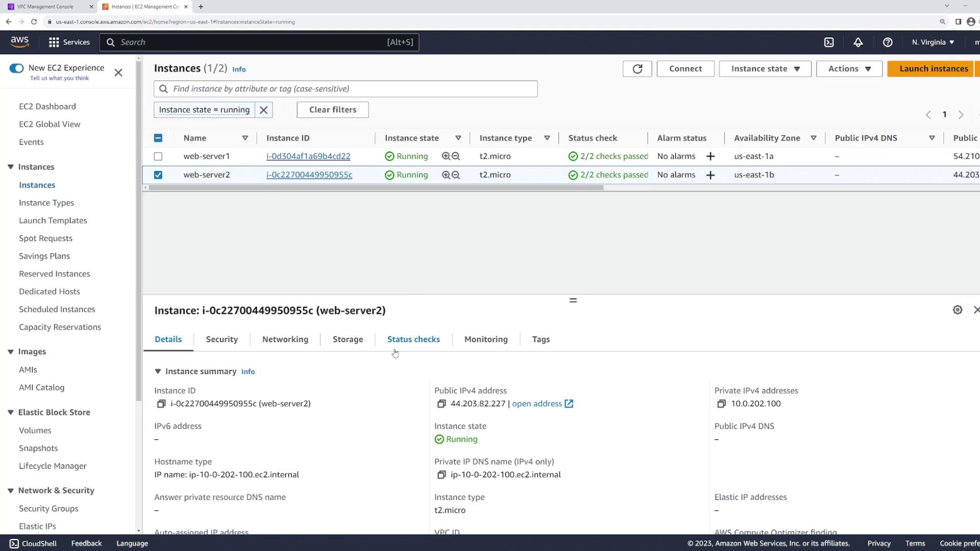Collapse the Instance summary section
The width and height of the screenshot is (980, 551).
158,371
